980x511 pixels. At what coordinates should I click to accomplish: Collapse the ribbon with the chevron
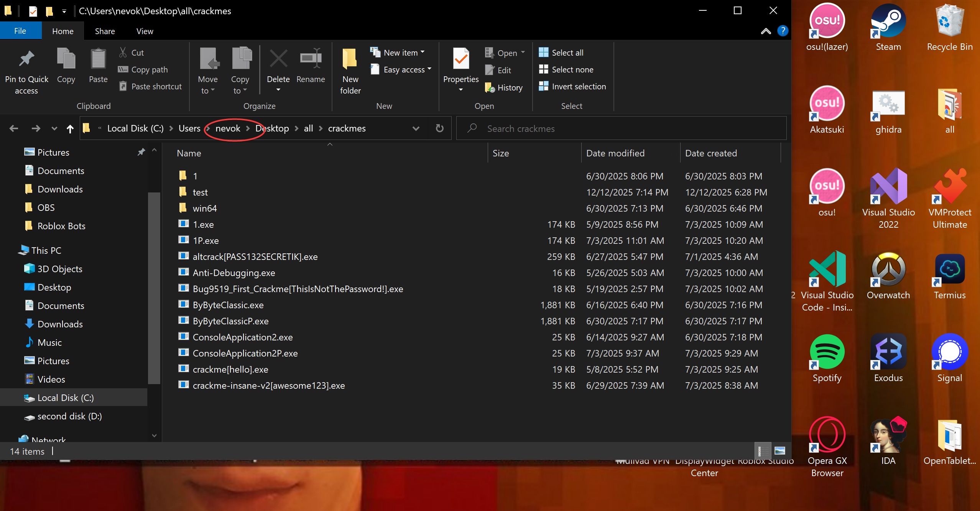pyautogui.click(x=766, y=31)
